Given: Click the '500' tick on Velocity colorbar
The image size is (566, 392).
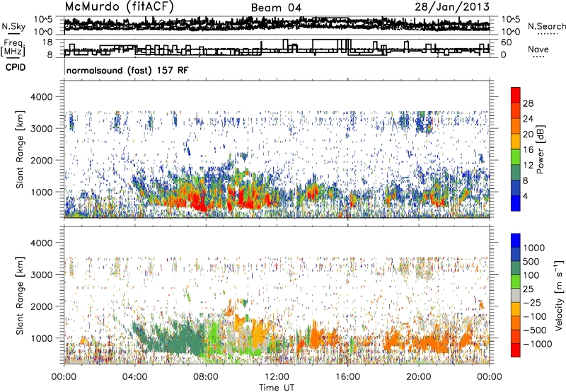Looking at the screenshot, I should pos(531,261).
